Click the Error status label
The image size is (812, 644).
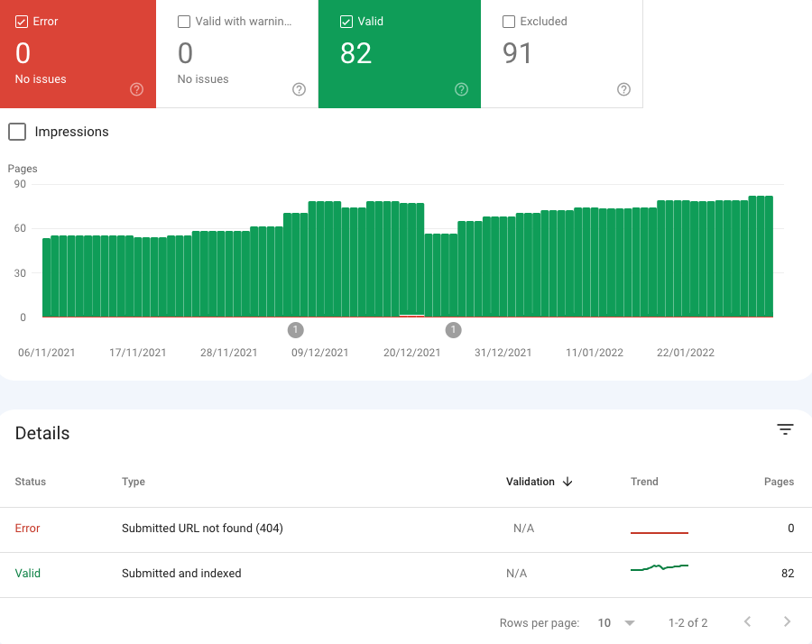tap(27, 528)
